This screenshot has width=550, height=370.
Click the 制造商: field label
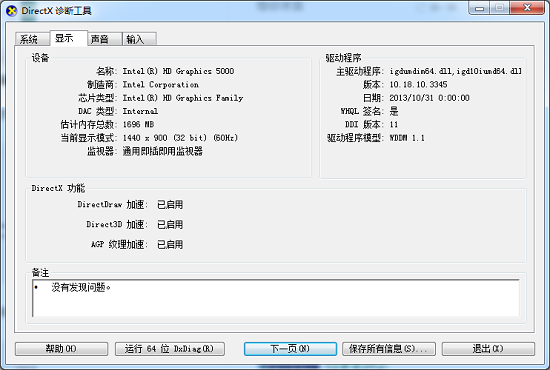(102, 85)
